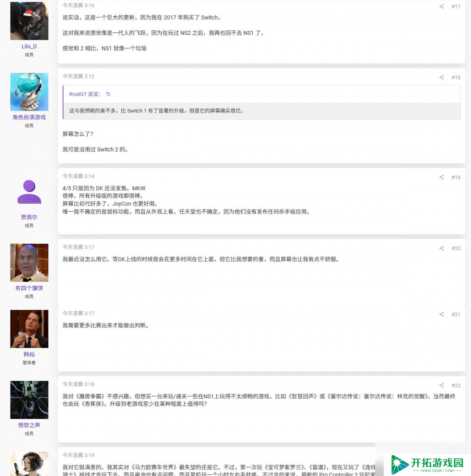
Task: Open post number #19 permalink
Action: (456, 177)
